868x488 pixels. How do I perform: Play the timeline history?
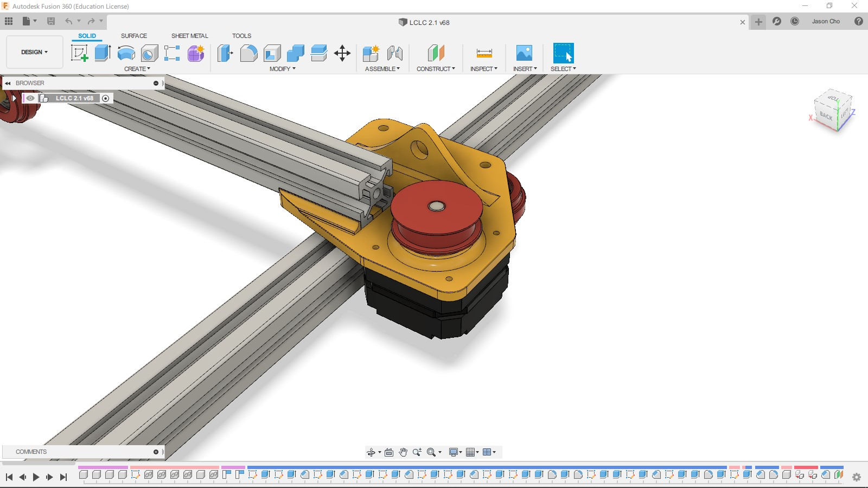pos(36,477)
